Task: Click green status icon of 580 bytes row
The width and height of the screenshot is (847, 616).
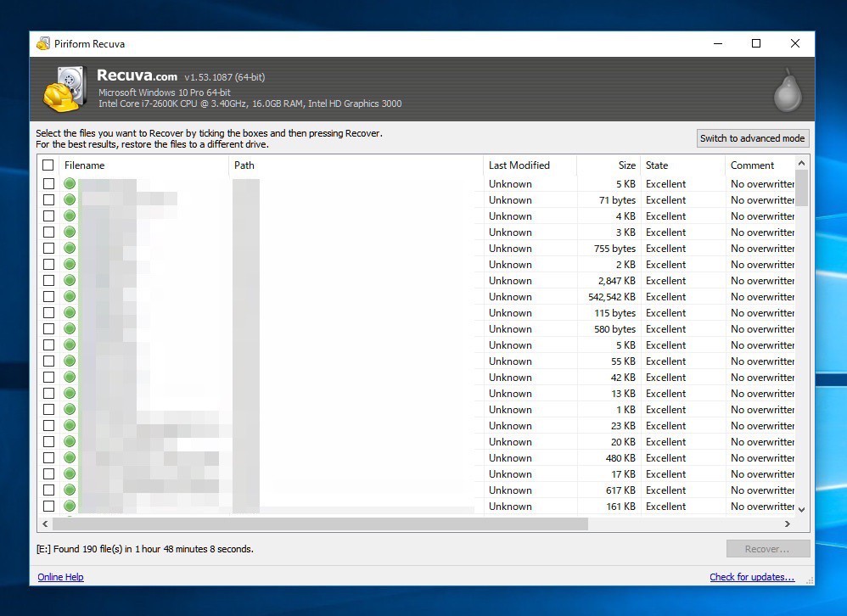Action: pyautogui.click(x=69, y=328)
